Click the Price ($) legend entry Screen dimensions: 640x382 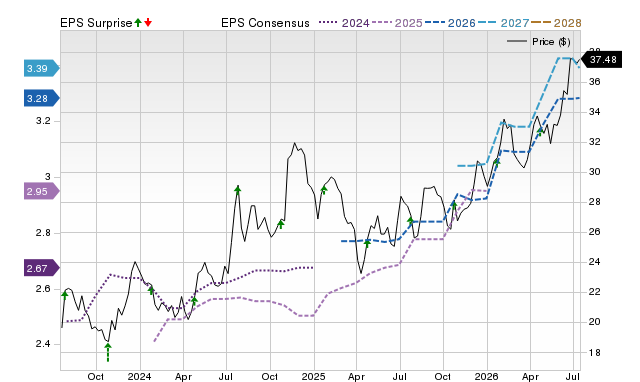click(x=539, y=42)
